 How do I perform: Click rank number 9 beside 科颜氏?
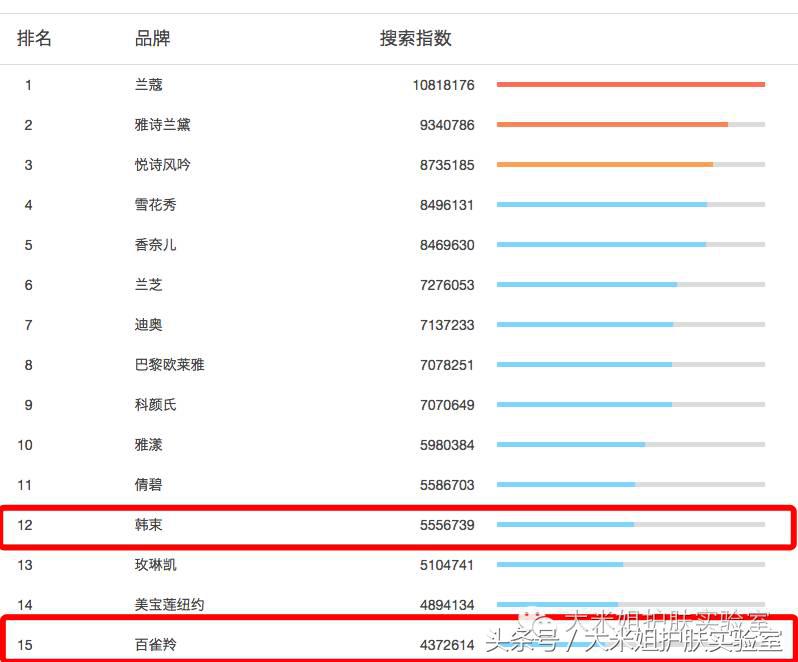(x=28, y=405)
